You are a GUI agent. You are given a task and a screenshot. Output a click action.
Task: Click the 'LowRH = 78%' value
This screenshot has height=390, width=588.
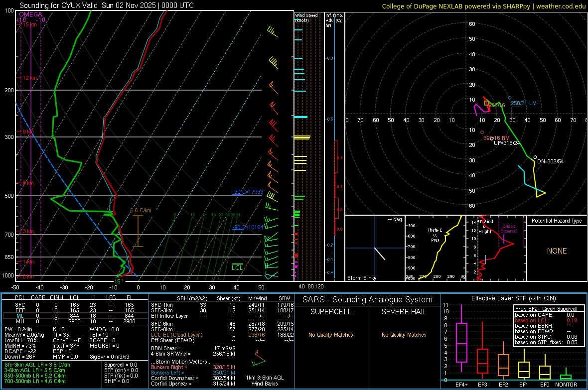[20, 340]
